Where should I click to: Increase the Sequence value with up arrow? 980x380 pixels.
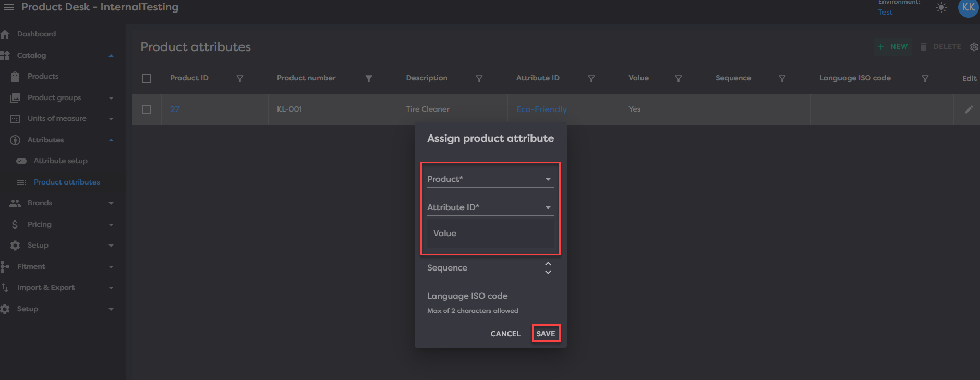click(x=548, y=264)
